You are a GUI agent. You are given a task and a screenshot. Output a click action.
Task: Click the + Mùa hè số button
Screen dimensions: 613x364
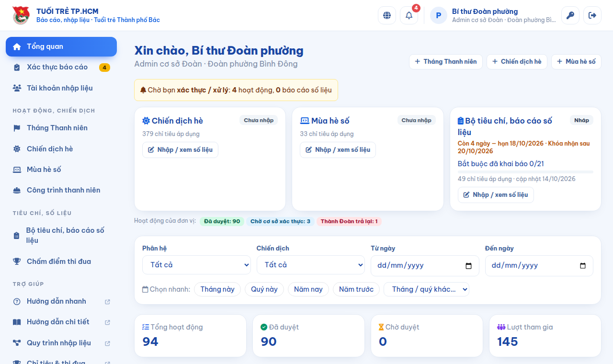(576, 62)
